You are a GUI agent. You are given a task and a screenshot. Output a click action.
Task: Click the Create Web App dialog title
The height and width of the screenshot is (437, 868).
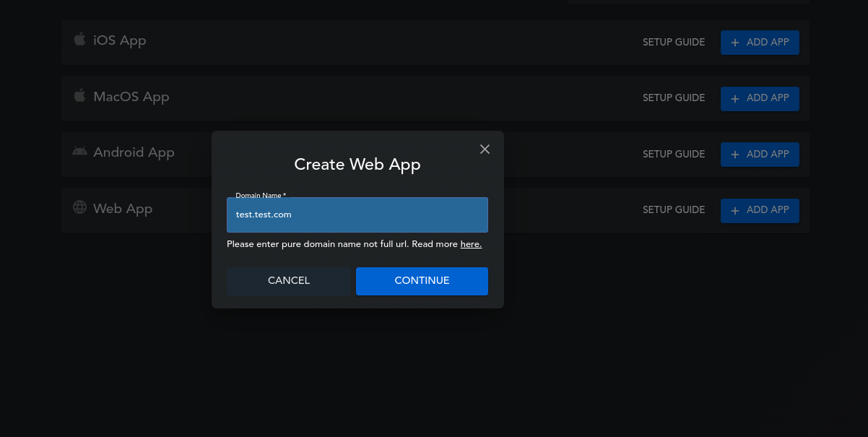[x=357, y=165]
